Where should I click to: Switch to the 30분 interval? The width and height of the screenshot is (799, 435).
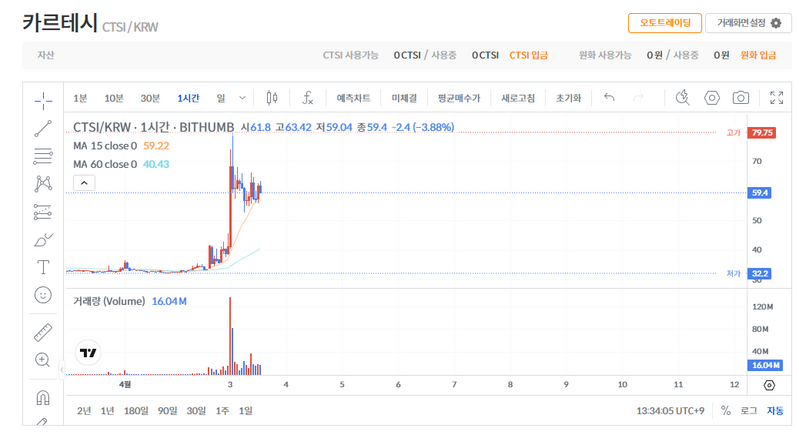(150, 98)
